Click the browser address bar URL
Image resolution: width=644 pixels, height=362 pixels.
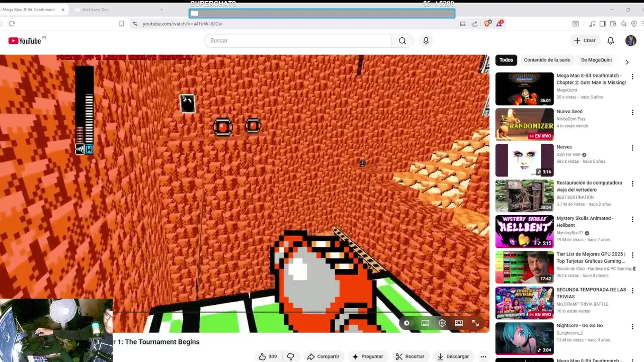click(x=182, y=24)
